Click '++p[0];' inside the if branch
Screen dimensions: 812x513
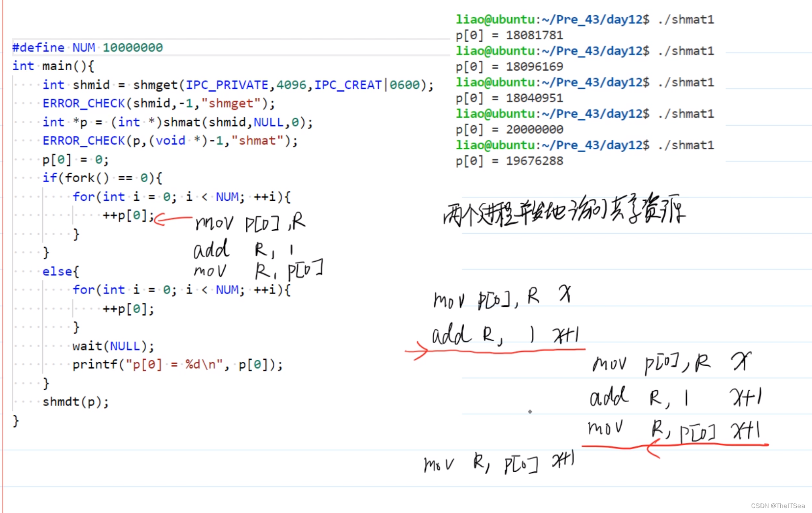coord(129,216)
